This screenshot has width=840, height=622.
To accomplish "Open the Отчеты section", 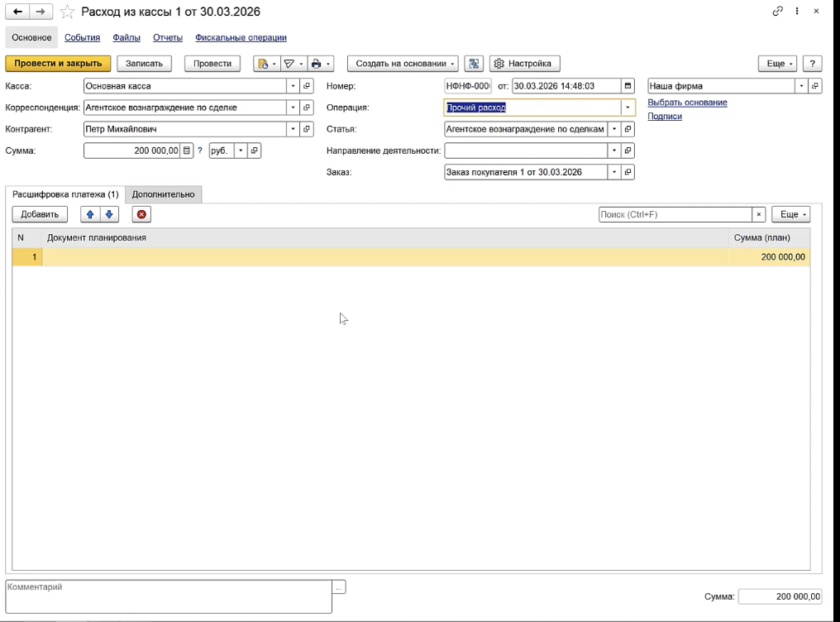I will coord(168,37).
